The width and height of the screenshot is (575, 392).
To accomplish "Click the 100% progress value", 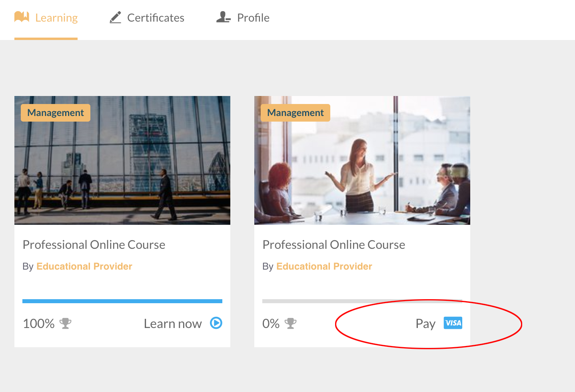I will pos(39,323).
